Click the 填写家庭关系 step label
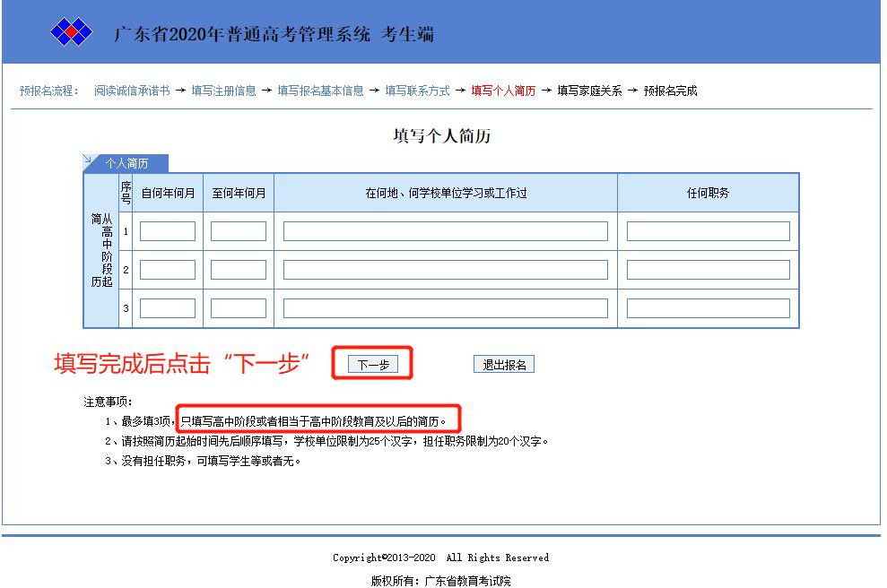Screen dimensions: 887x588 pyautogui.click(x=589, y=91)
